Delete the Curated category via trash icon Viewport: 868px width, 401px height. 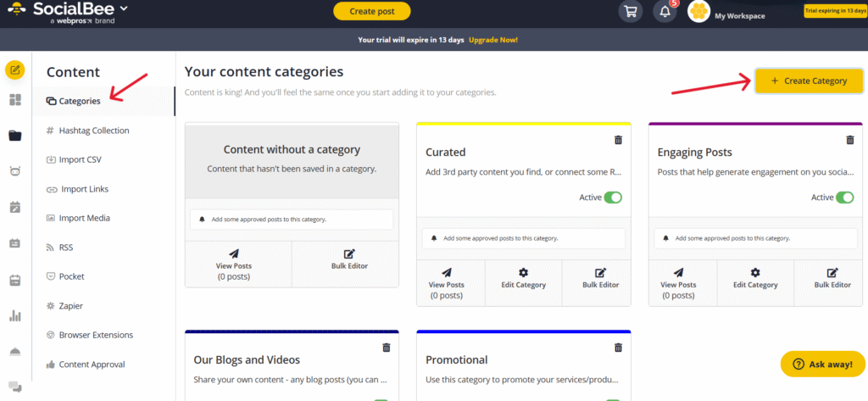coord(618,140)
